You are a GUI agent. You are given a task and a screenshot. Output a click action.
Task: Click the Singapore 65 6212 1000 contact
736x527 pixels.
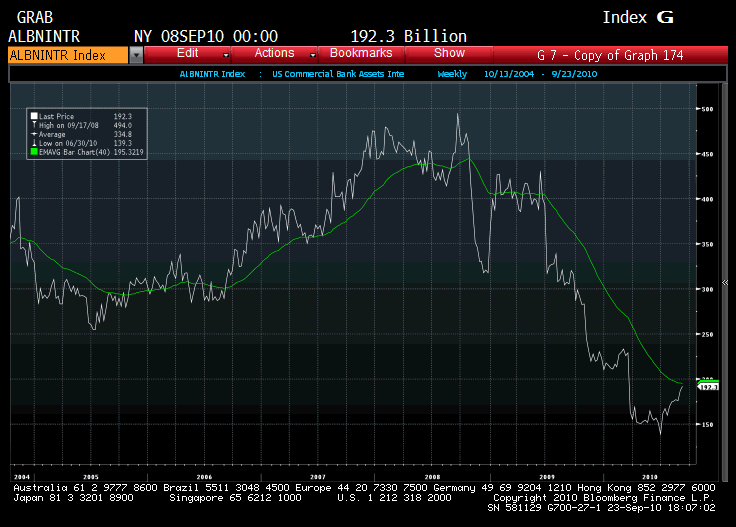pyautogui.click(x=235, y=498)
